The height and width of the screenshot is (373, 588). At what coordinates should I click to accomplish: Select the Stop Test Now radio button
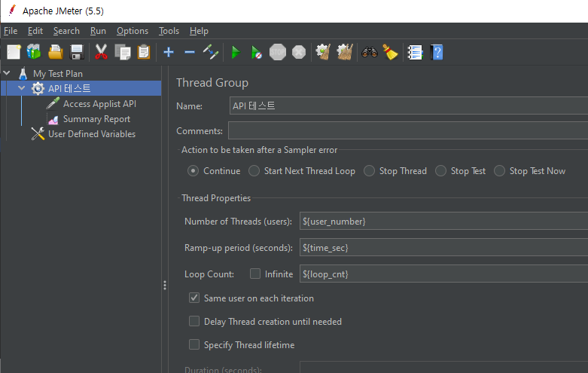(499, 171)
